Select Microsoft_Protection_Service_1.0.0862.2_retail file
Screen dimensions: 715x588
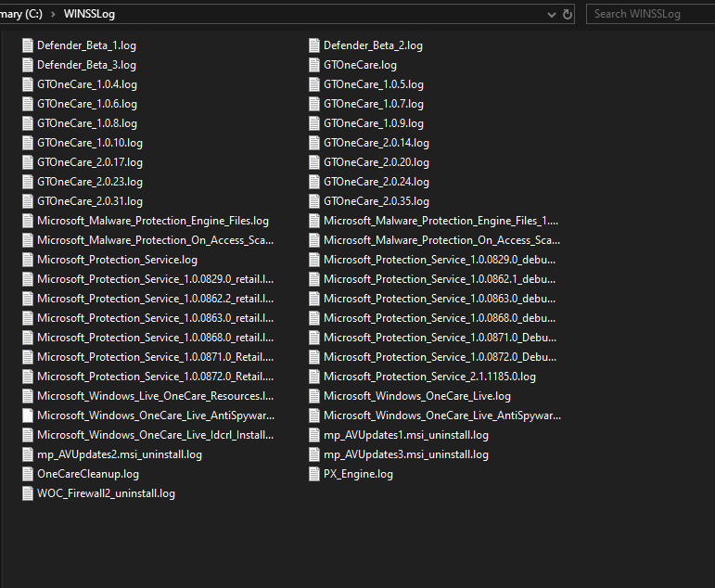coord(148,299)
